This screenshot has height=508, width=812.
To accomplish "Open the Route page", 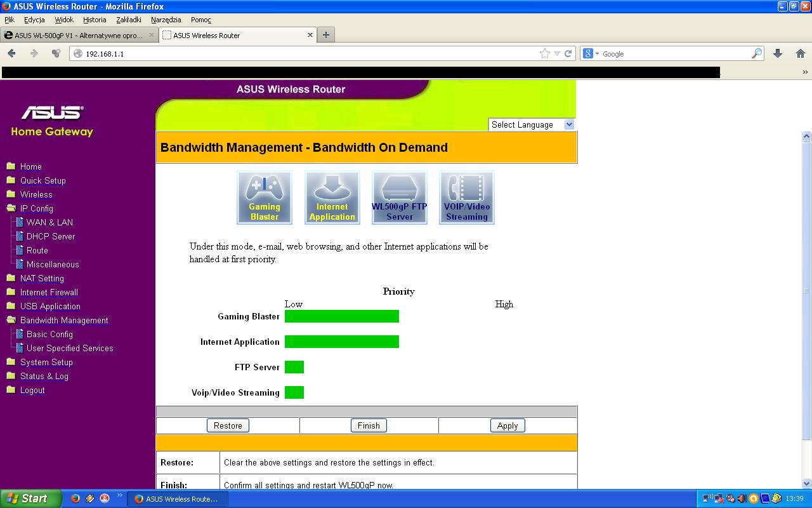I will tap(37, 250).
